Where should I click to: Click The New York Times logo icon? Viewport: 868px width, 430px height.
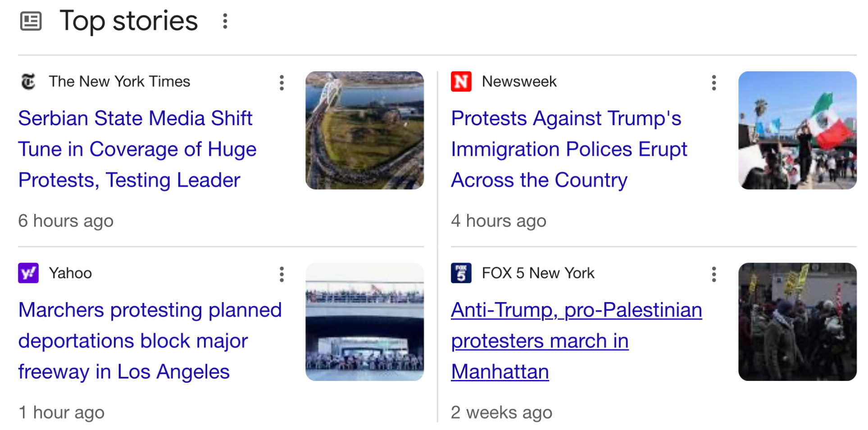point(28,81)
